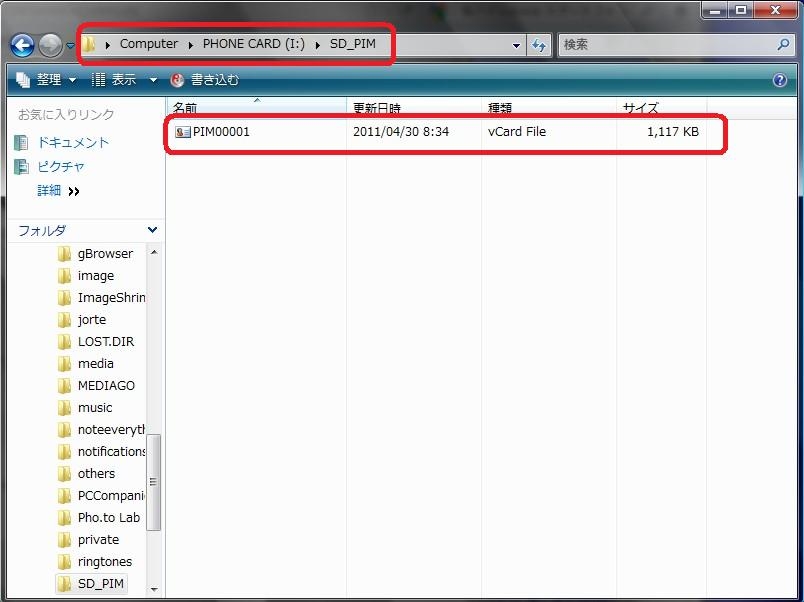Sort by 種類 column header
804x602 pixels.
(549, 108)
